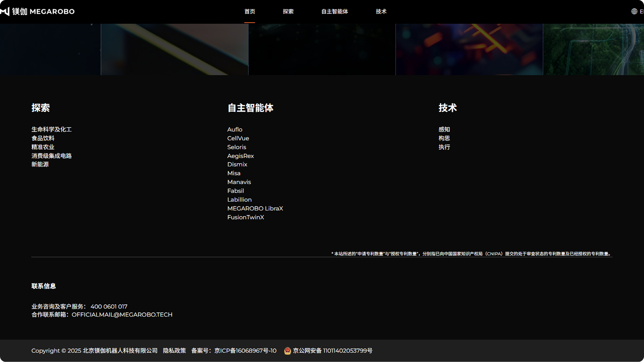The width and height of the screenshot is (644, 362).
Task: Click the OFFICIALMAIL@MEGAROBO.TECH email address
Action: (122, 315)
